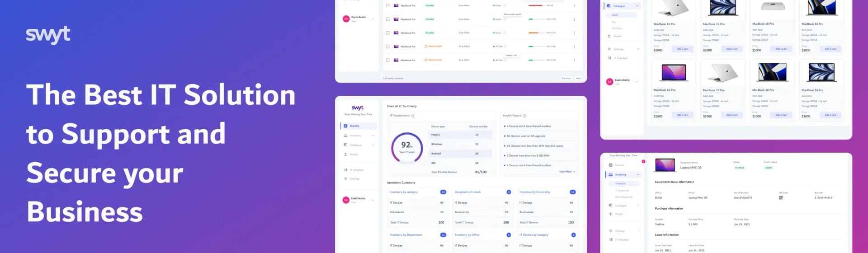Click the Previous button in the device table
The width and height of the screenshot is (868, 253).
[566, 78]
